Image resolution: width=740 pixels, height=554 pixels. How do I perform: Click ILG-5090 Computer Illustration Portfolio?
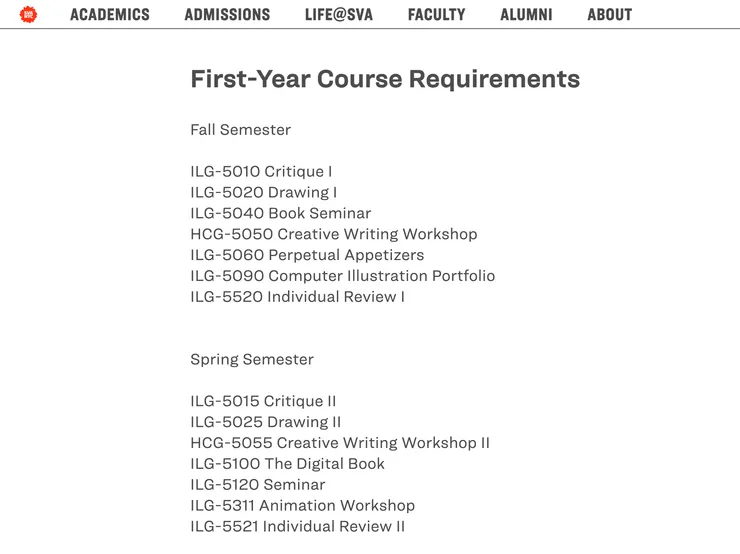coord(342,276)
